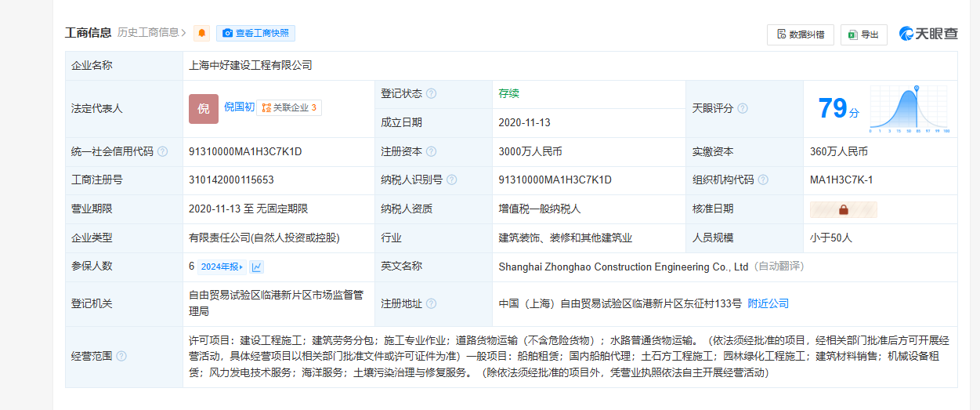Click the 导出 button
Viewport: 980px width, 410px height.
coord(863,34)
